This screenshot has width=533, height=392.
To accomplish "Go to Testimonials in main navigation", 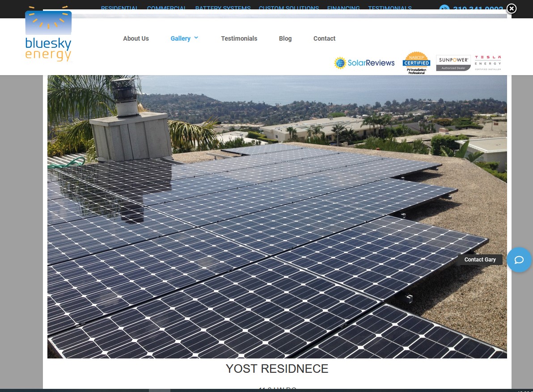I will click(239, 38).
